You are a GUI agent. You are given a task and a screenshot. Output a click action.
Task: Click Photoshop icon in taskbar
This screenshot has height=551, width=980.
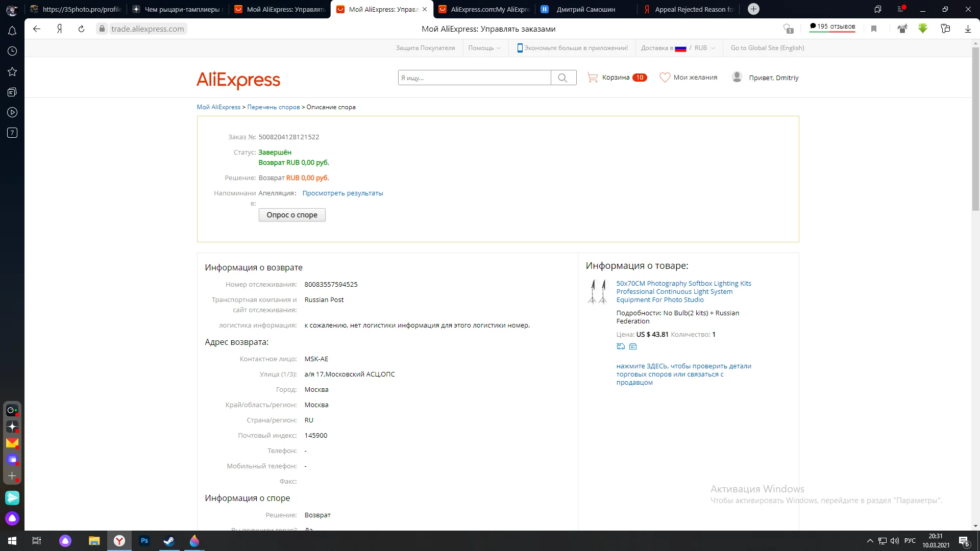[144, 541]
